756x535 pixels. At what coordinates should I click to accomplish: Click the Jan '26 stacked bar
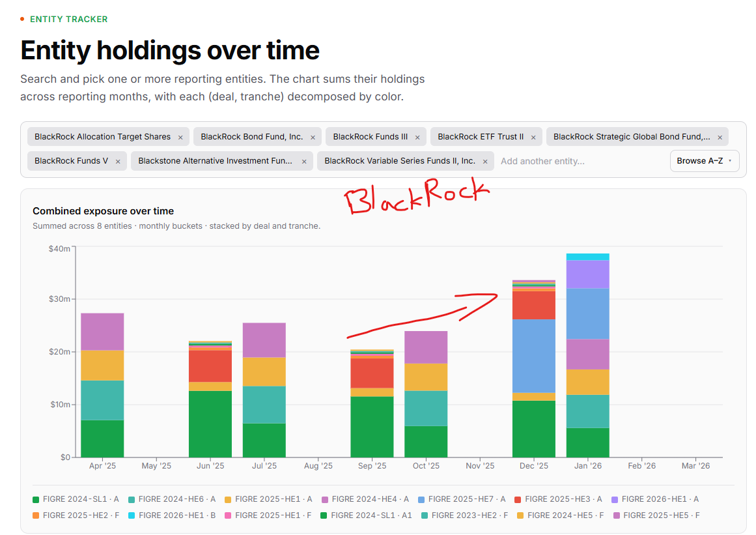tap(588, 355)
